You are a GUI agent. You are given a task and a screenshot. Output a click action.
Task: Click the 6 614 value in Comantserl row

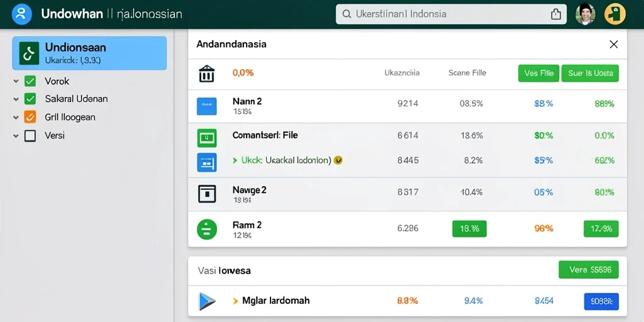pos(408,136)
